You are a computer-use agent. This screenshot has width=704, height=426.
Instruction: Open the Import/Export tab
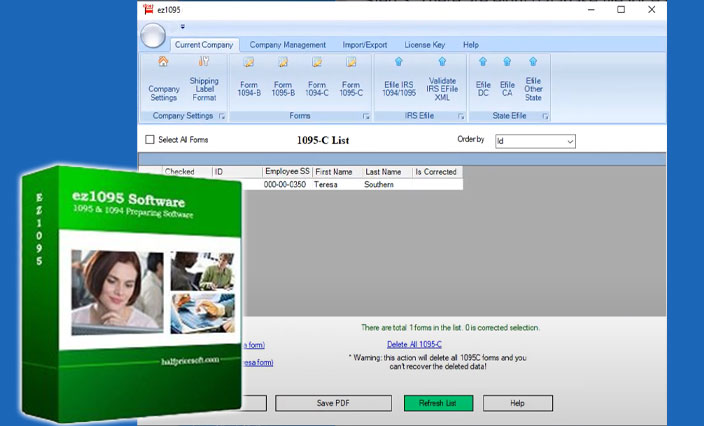(365, 45)
